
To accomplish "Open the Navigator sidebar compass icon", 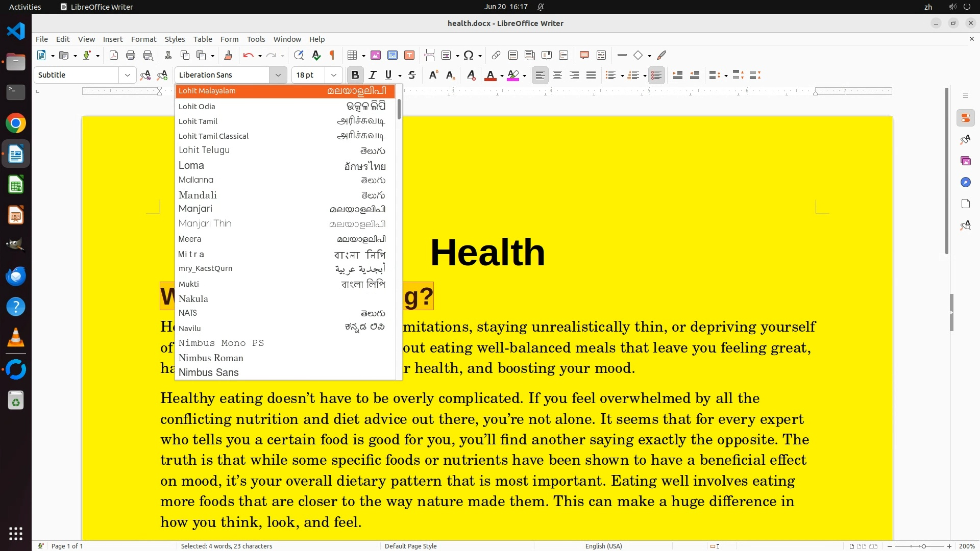I will (965, 182).
